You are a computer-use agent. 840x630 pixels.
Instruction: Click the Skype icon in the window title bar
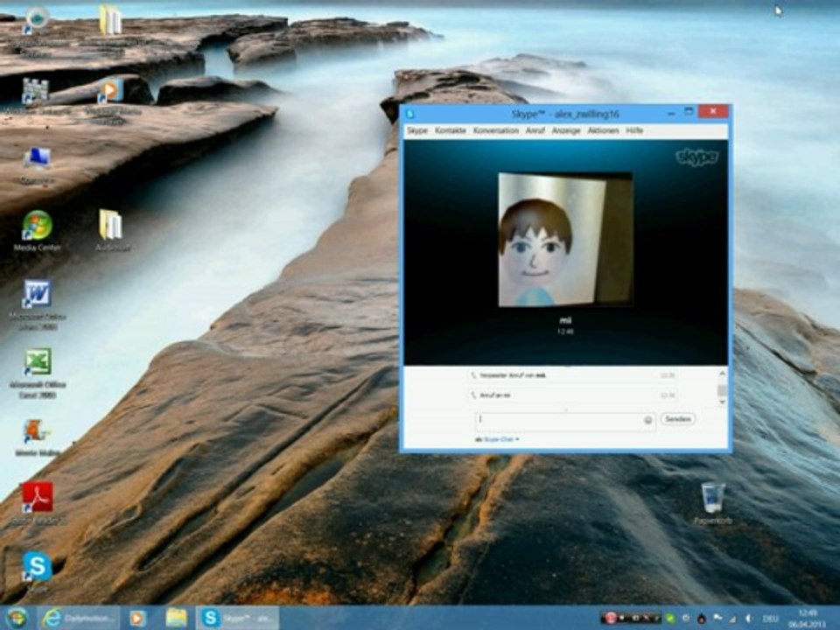[410, 114]
